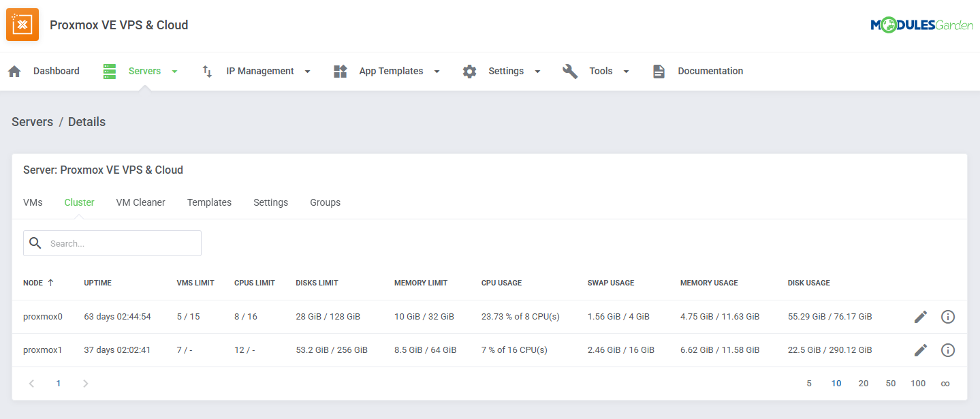Expand the Settings dropdown chevron
The width and height of the screenshot is (980, 419).
537,71
